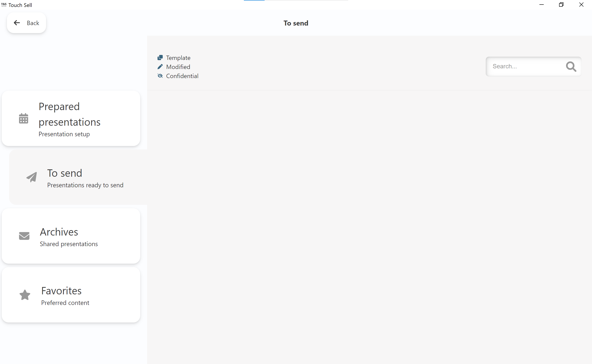Open the Archives section

[71, 236]
